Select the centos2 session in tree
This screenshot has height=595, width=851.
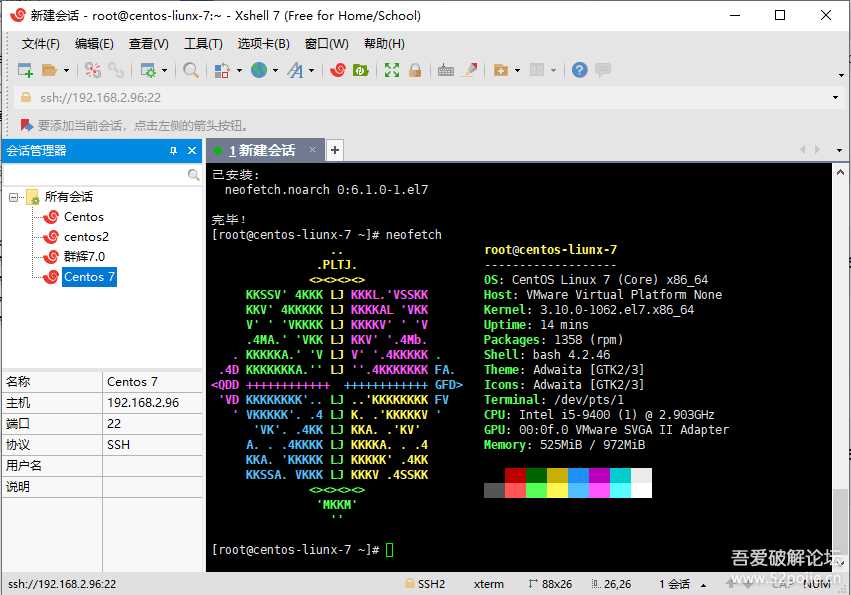pyautogui.click(x=86, y=237)
